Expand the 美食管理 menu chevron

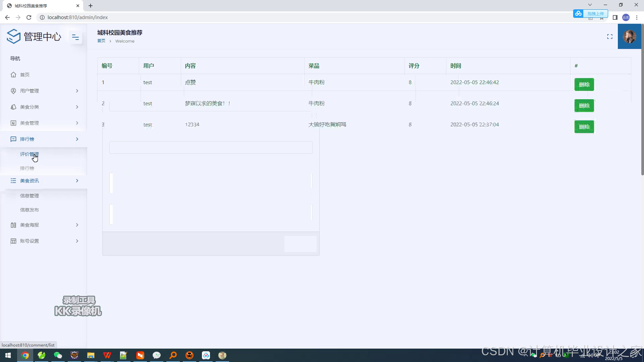77,123
